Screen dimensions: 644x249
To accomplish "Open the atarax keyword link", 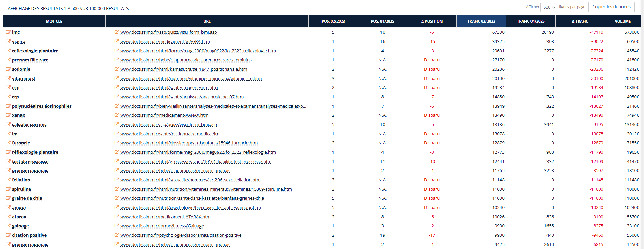I will coord(19,217).
